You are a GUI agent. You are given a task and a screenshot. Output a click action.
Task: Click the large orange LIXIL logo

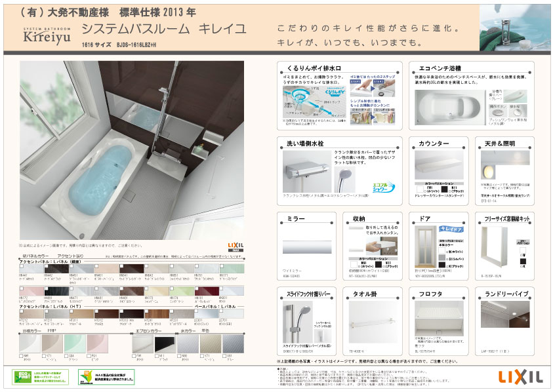(x=521, y=377)
